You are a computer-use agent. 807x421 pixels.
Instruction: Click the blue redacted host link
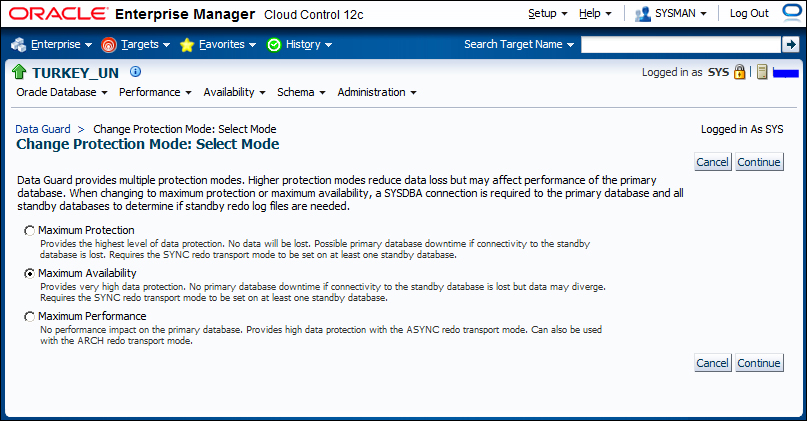(x=786, y=73)
